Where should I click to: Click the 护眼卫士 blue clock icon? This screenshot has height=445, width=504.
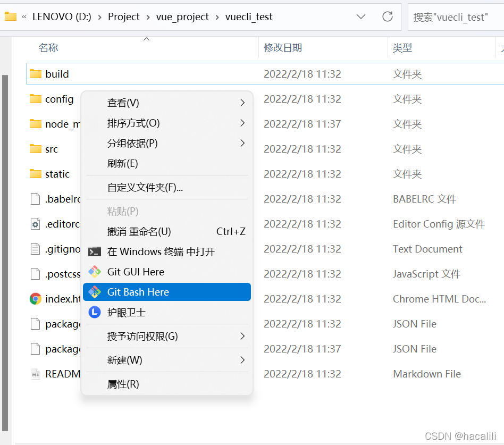[95, 312]
